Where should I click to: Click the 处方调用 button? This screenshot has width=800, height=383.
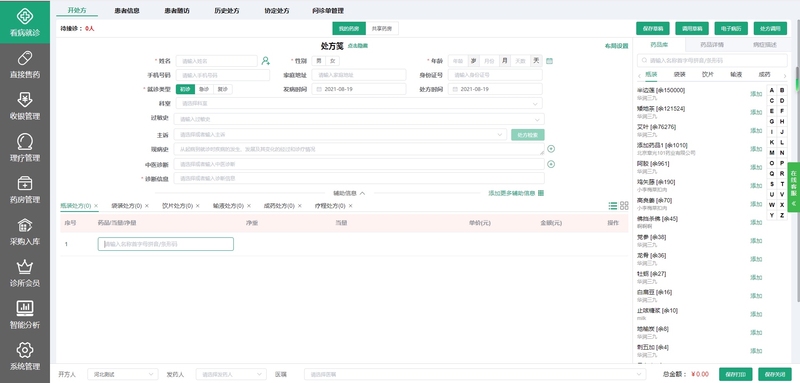[770, 29]
